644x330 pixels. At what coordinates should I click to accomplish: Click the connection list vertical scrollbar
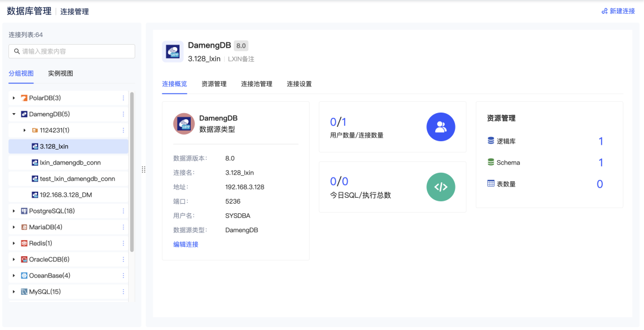tap(132, 172)
